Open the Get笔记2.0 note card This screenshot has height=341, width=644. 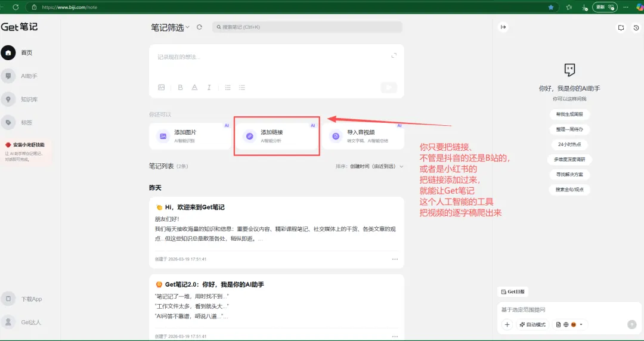tap(277, 307)
